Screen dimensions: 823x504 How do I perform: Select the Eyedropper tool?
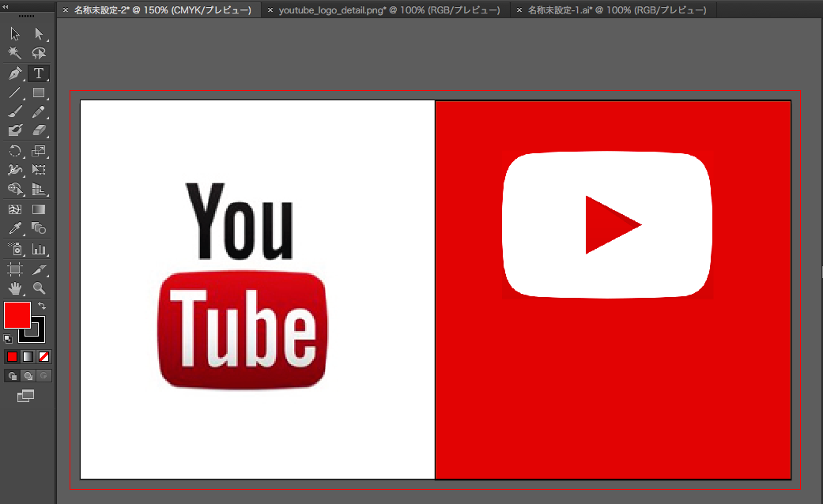[x=15, y=228]
